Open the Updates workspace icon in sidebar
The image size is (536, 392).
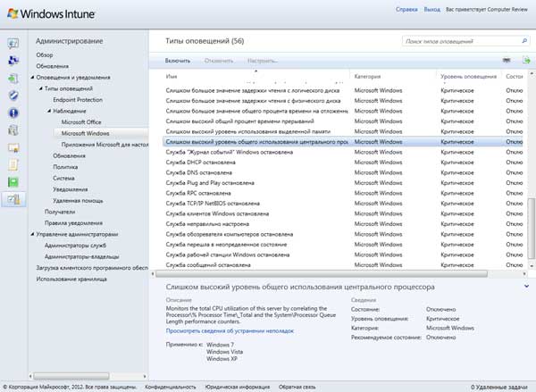[x=13, y=78]
